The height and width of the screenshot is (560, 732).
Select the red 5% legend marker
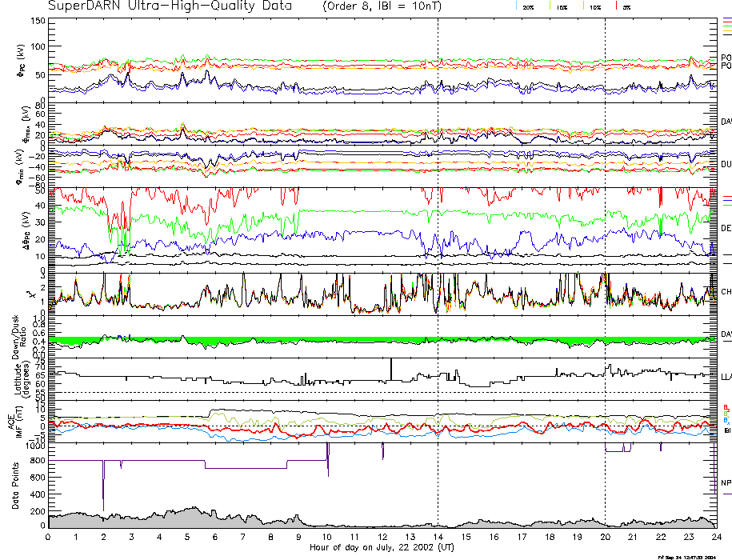coord(626,6)
